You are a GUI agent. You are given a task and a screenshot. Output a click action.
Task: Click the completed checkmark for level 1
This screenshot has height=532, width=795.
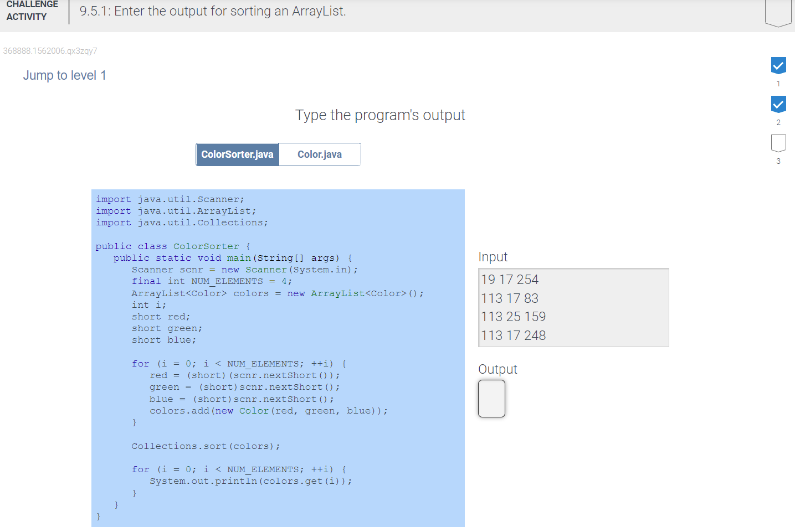coord(778,65)
